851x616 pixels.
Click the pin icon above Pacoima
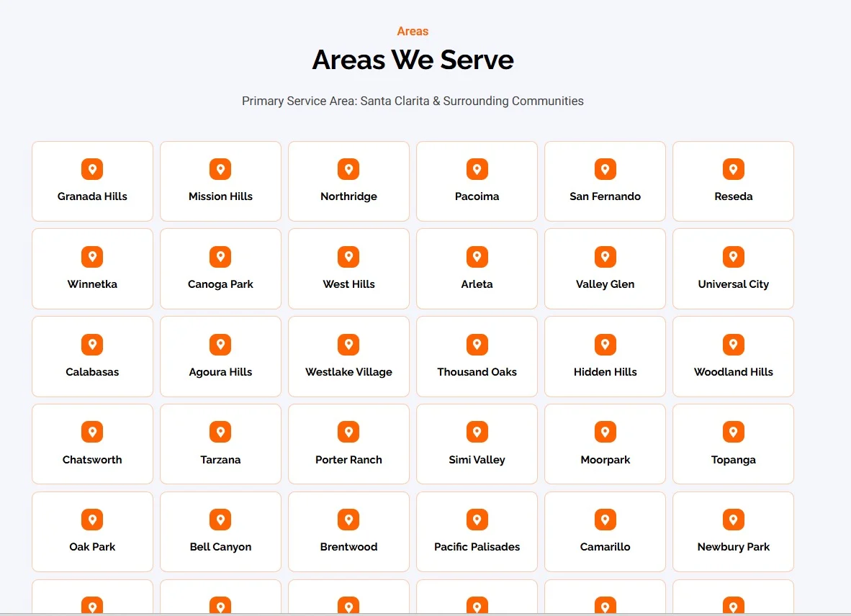pyautogui.click(x=477, y=169)
